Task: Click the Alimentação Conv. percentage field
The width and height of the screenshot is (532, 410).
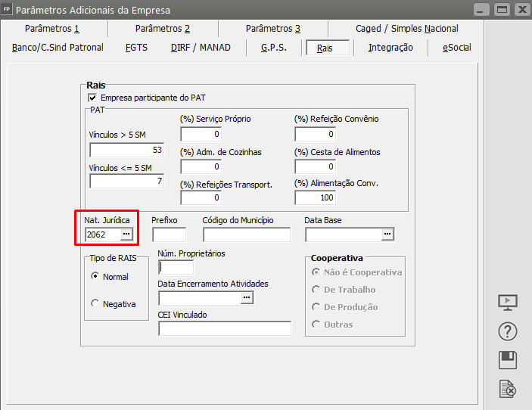Action: tap(314, 197)
